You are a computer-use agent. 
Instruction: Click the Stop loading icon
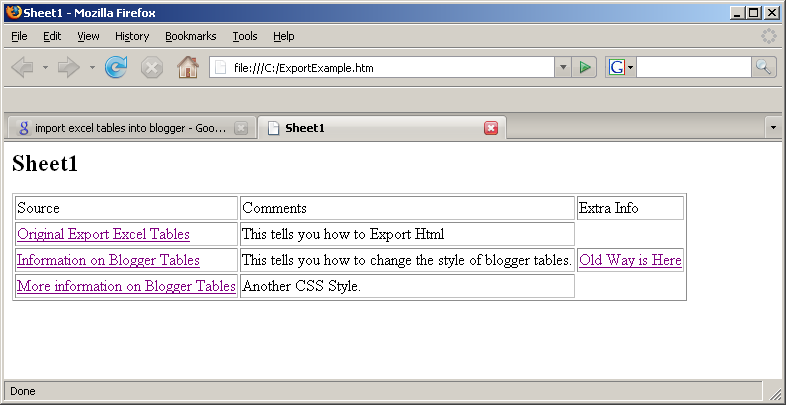click(x=151, y=67)
